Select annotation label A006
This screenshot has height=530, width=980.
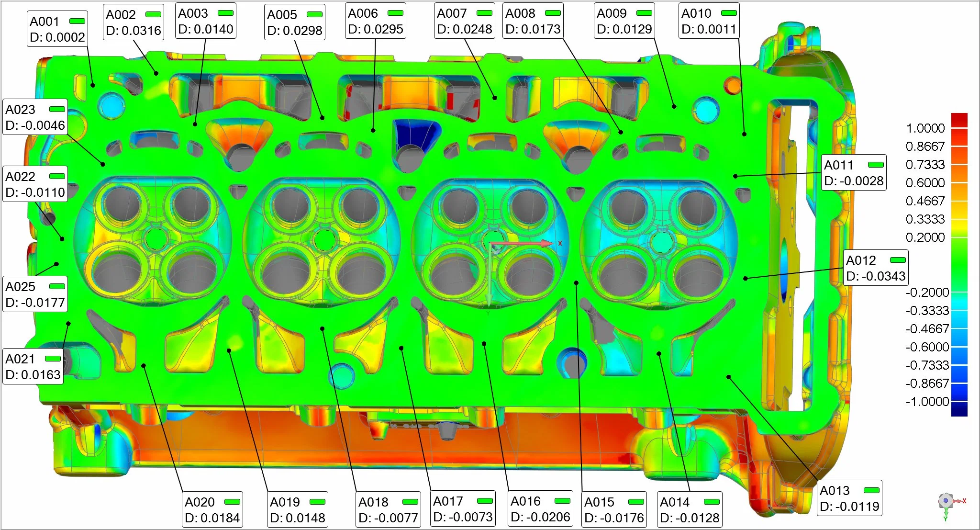point(376,21)
